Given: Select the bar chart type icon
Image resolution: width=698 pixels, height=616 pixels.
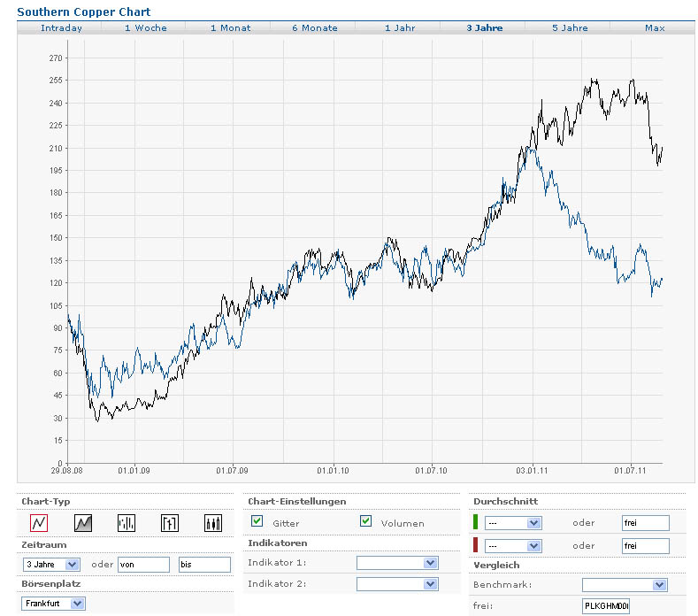Looking at the screenshot, I should click(x=127, y=523).
